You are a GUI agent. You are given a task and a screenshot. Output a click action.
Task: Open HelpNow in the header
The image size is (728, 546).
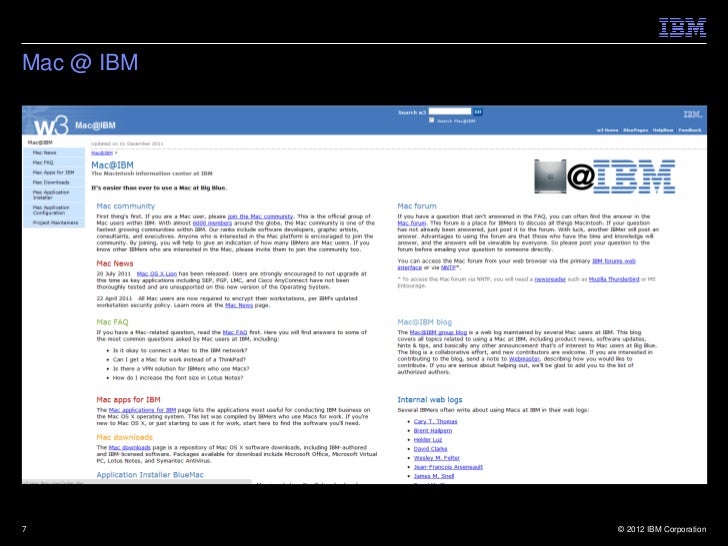663,130
